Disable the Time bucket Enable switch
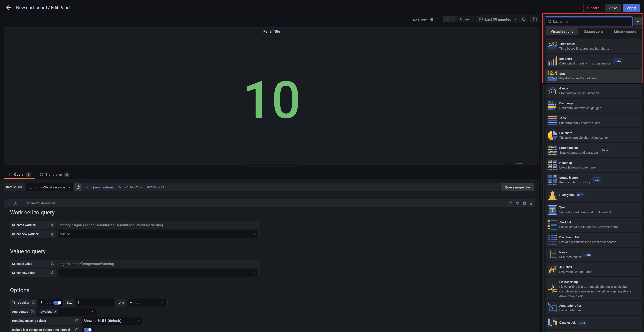Screen dimensions: 644x332 (58, 303)
